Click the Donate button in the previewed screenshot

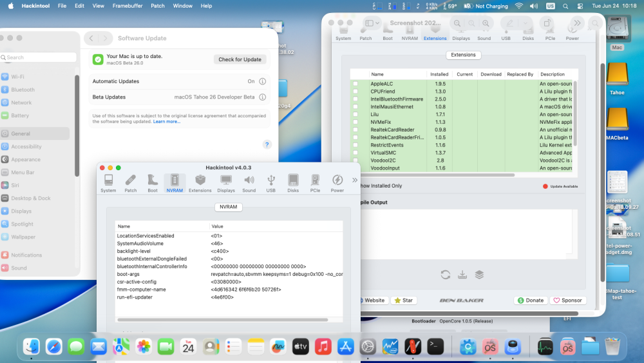[530, 300]
